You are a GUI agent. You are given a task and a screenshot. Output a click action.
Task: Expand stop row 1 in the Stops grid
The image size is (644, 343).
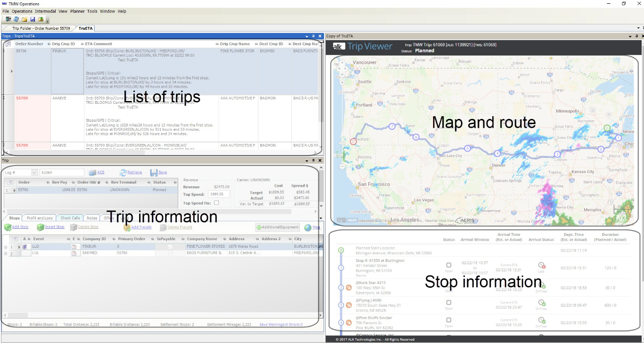6,247
